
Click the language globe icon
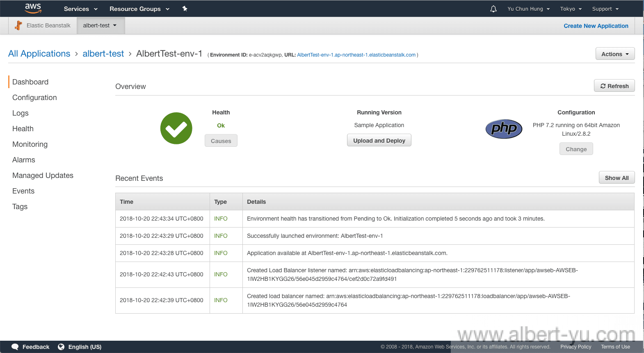pyautogui.click(x=61, y=347)
